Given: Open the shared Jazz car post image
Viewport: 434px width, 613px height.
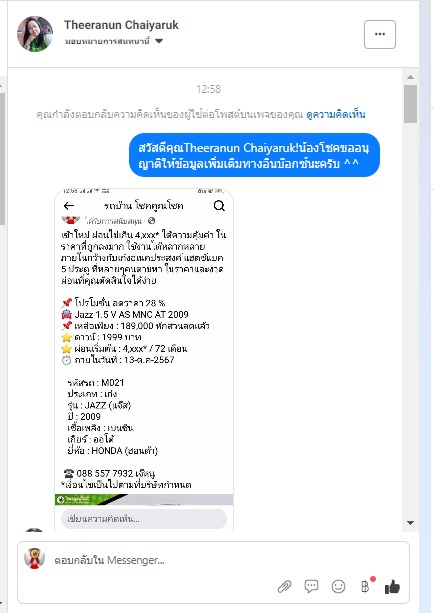Looking at the screenshot, I should click(x=144, y=360).
